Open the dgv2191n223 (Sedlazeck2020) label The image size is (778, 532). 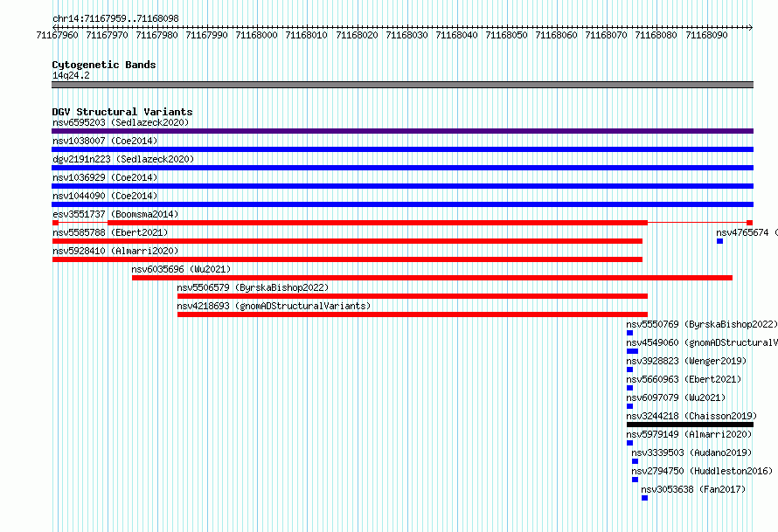123,159
